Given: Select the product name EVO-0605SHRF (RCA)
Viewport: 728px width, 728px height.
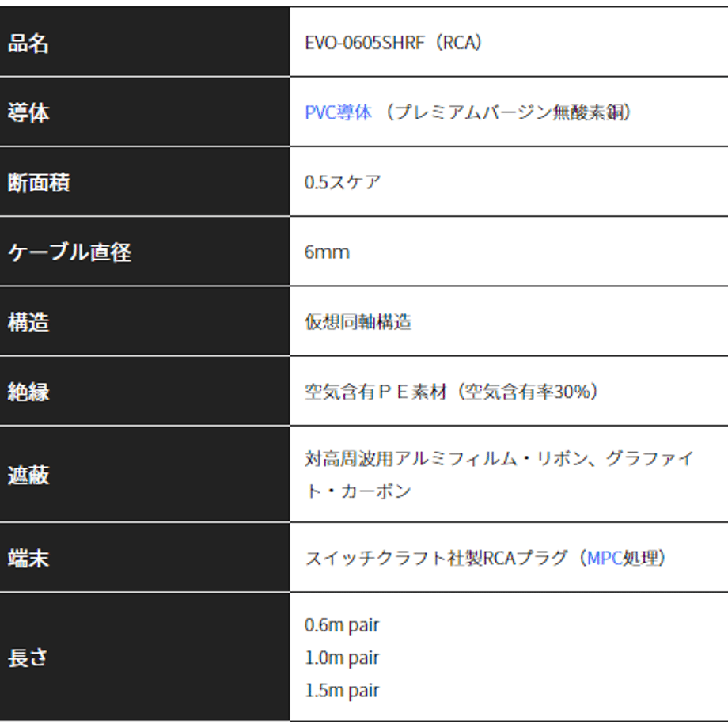Looking at the screenshot, I should click(x=393, y=43).
